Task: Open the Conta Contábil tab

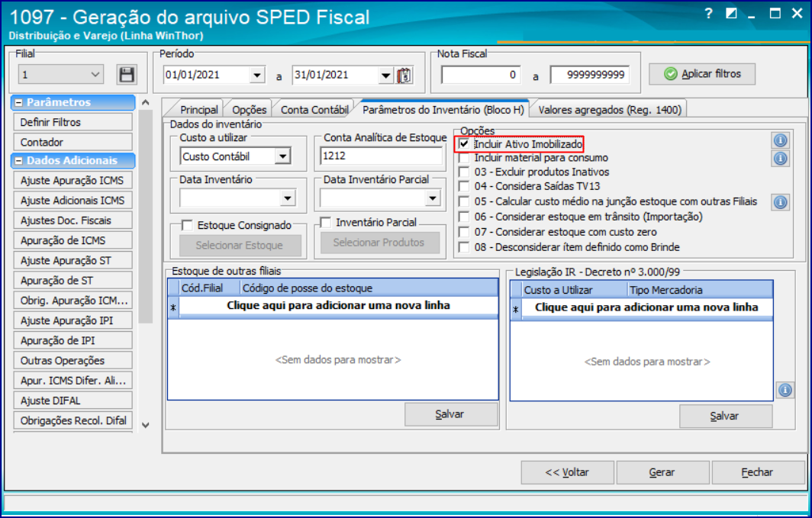Action: click(314, 110)
